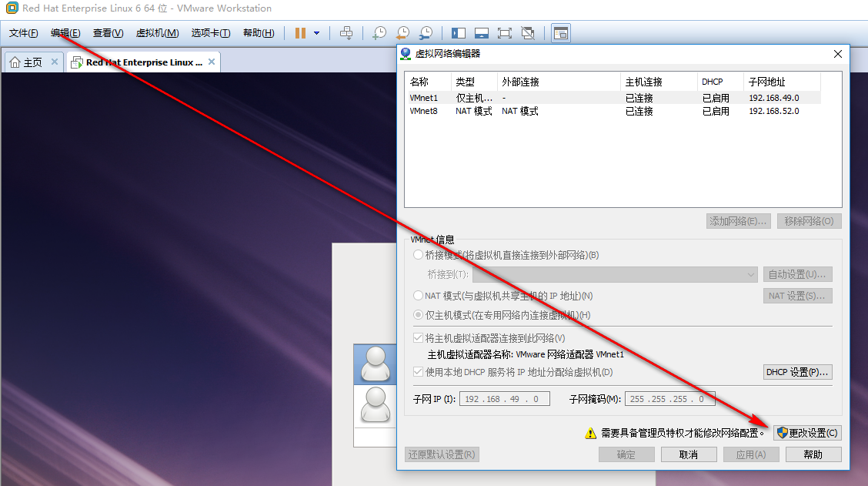Open the 虚拟机(M) menu

point(157,33)
